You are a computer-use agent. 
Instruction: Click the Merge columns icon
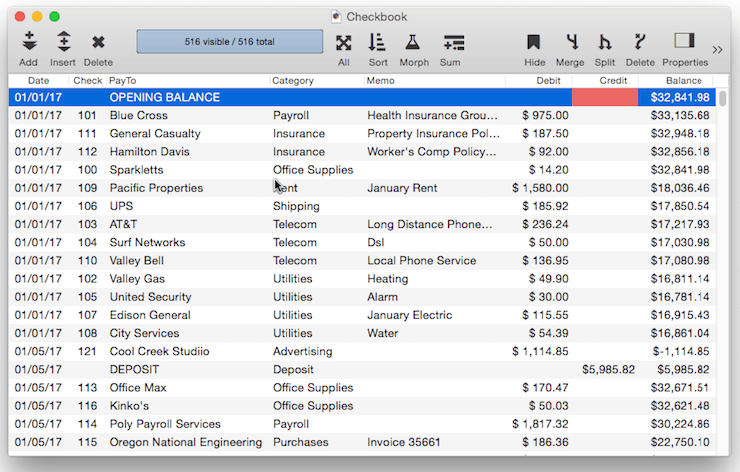pos(570,42)
